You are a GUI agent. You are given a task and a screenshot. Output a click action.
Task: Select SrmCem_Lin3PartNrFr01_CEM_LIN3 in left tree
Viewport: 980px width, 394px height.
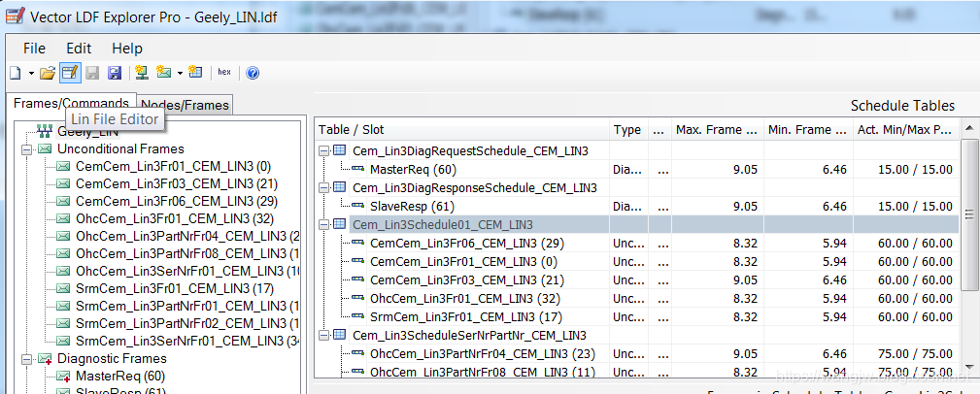(x=188, y=307)
